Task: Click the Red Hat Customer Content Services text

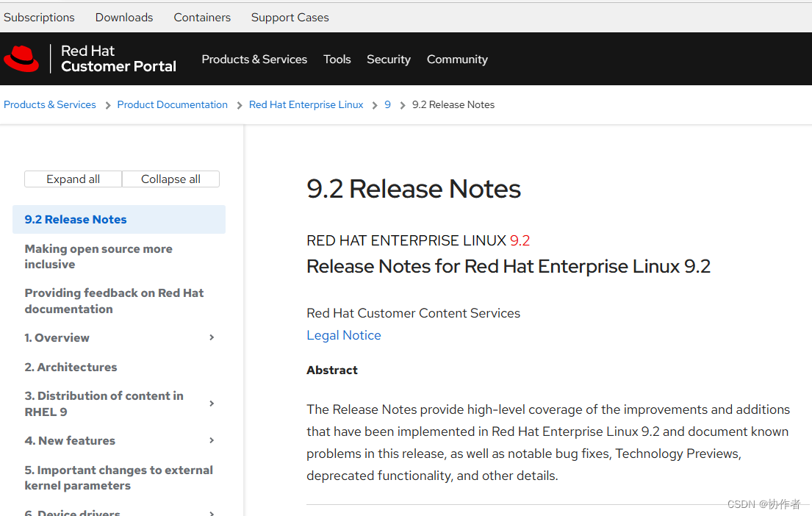Action: [413, 313]
